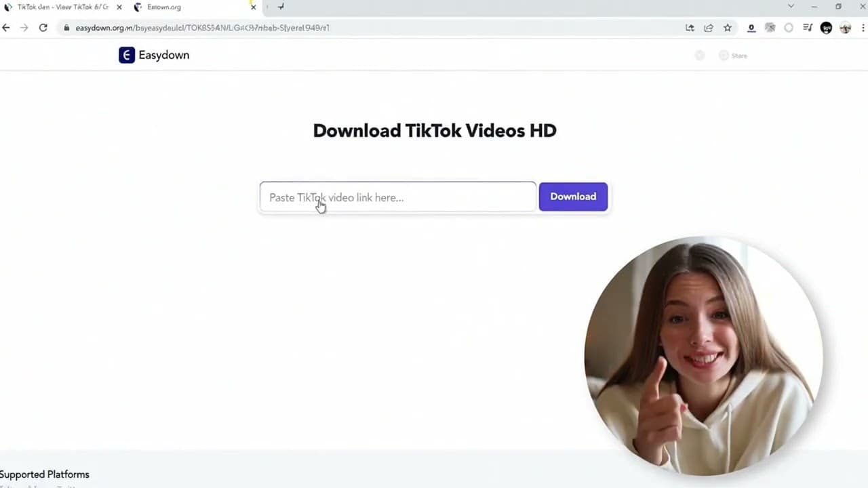Screen dimensions: 868x488
Task: Open the share icon in the address bar
Action: [x=709, y=28]
